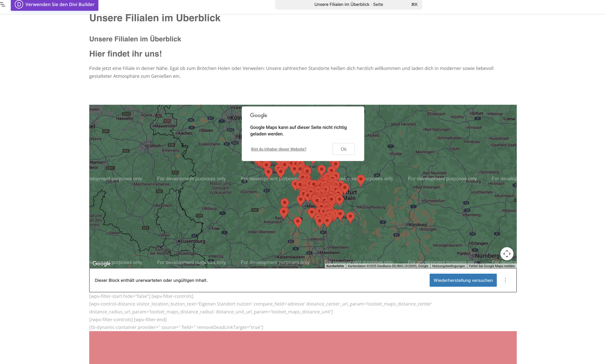Click the subheading 'Unsere Filialen im Überblick'

pos(135,39)
